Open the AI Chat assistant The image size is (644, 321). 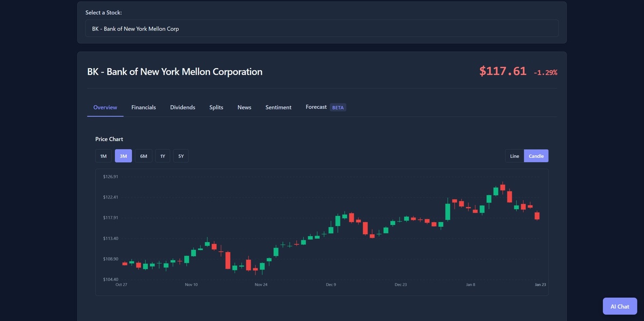click(619, 306)
